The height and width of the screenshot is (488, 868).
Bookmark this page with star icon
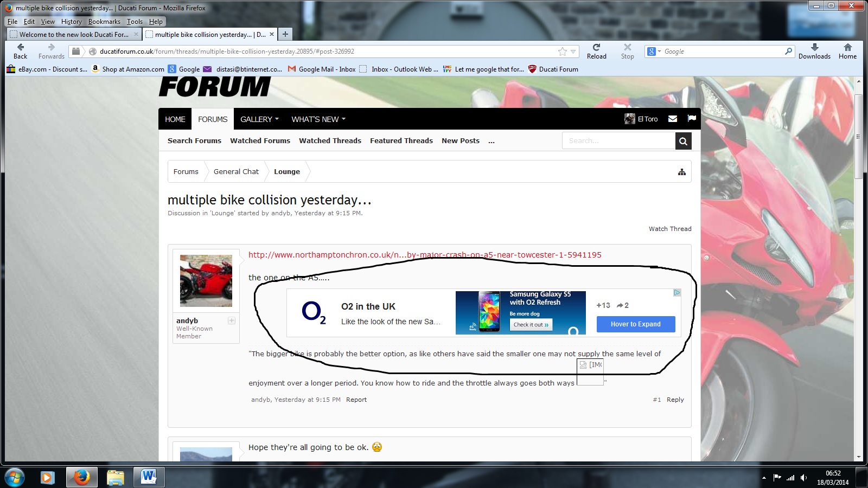(x=563, y=52)
